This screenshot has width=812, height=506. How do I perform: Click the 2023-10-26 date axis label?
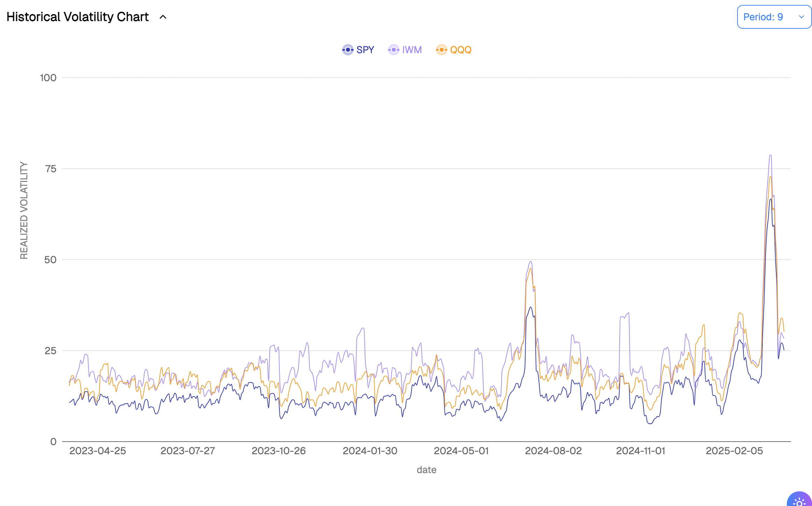coord(279,451)
